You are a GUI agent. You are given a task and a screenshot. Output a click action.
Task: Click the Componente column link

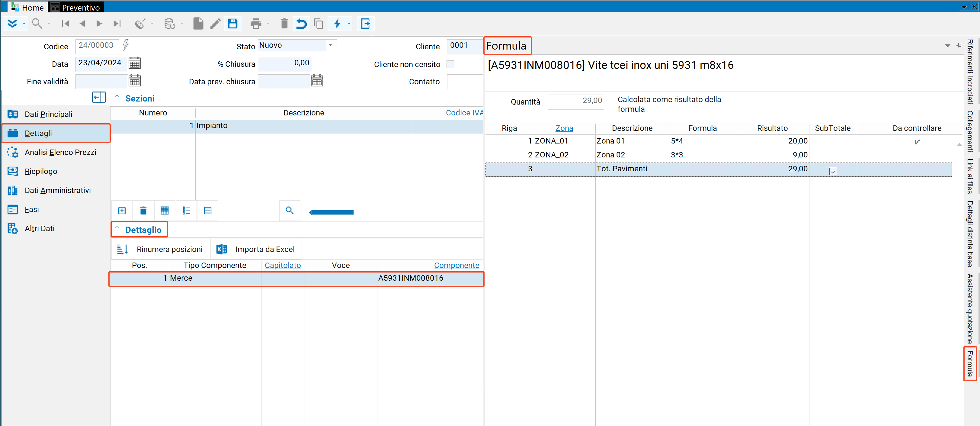(456, 265)
